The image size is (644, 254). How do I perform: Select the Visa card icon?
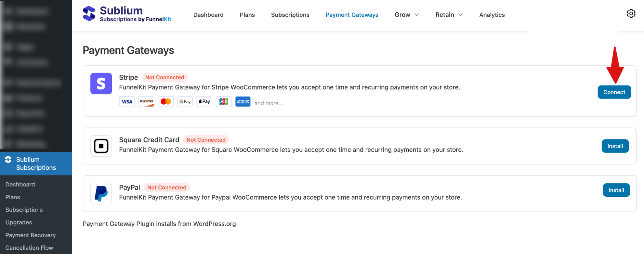pos(127,101)
